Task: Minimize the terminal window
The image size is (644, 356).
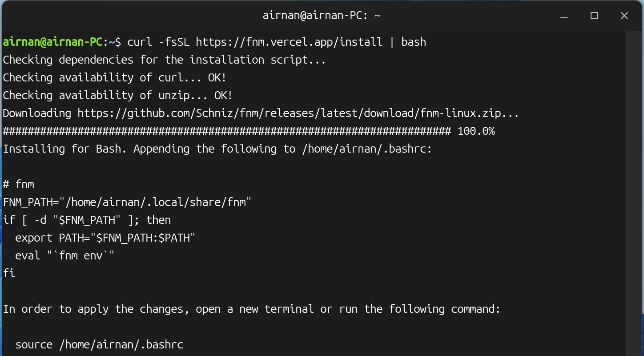Action: pos(564,16)
